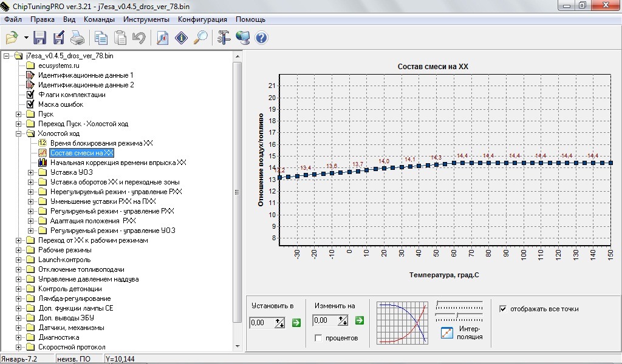Click the printer icon in toolbar
This screenshot has height=364, width=622.
click(77, 38)
